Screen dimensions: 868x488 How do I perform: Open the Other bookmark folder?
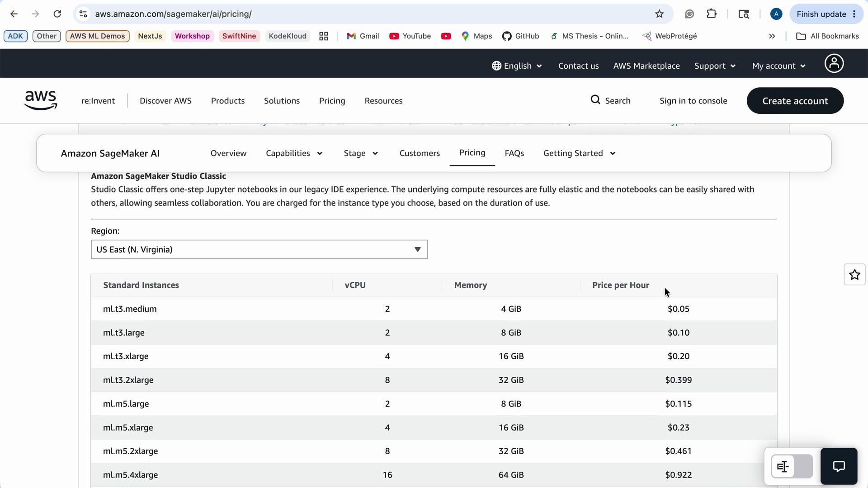coord(47,36)
